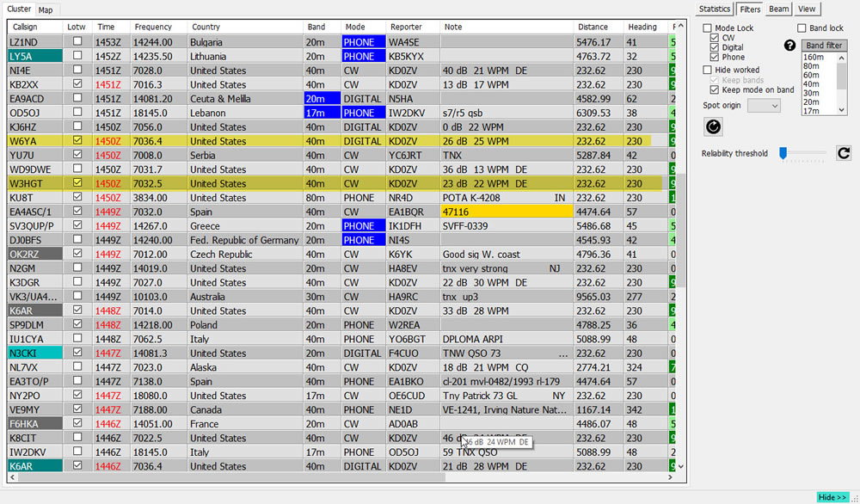Click the VE9MY callsign cell
The image size is (860, 504).
[x=35, y=409]
